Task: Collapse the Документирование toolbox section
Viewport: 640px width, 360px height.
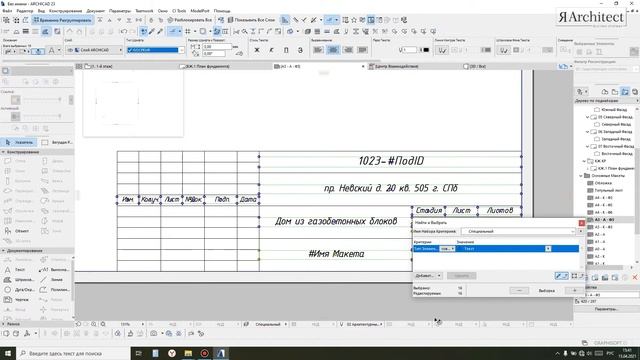Action: pyautogui.click(x=3, y=251)
